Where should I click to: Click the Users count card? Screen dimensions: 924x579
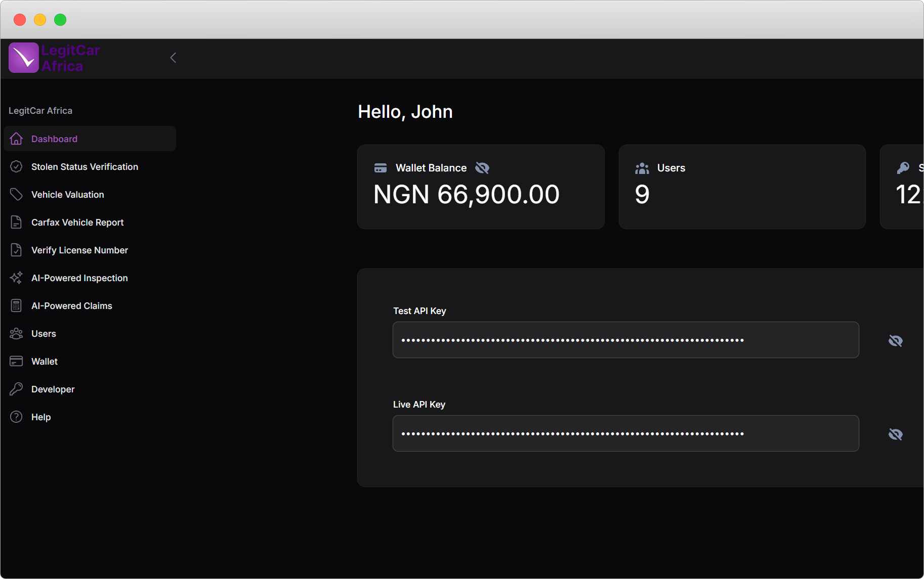pos(742,187)
